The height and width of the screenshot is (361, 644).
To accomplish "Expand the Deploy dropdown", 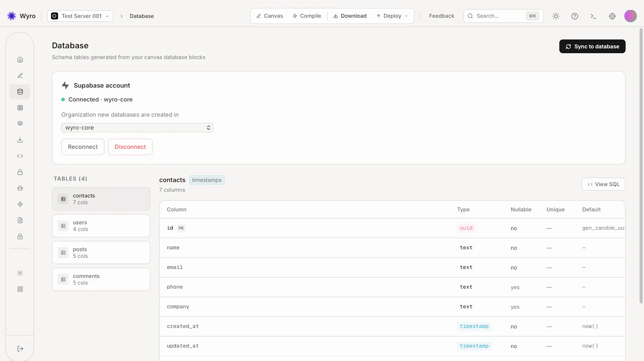I will click(392, 16).
